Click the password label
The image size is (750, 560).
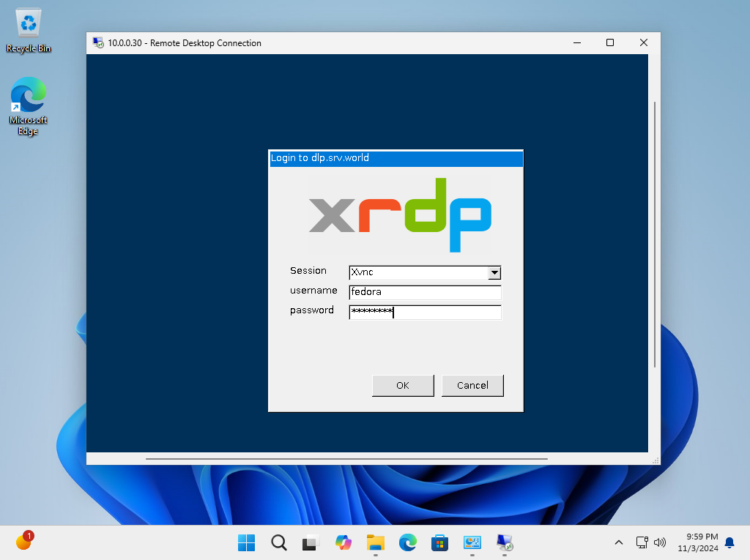pos(312,310)
